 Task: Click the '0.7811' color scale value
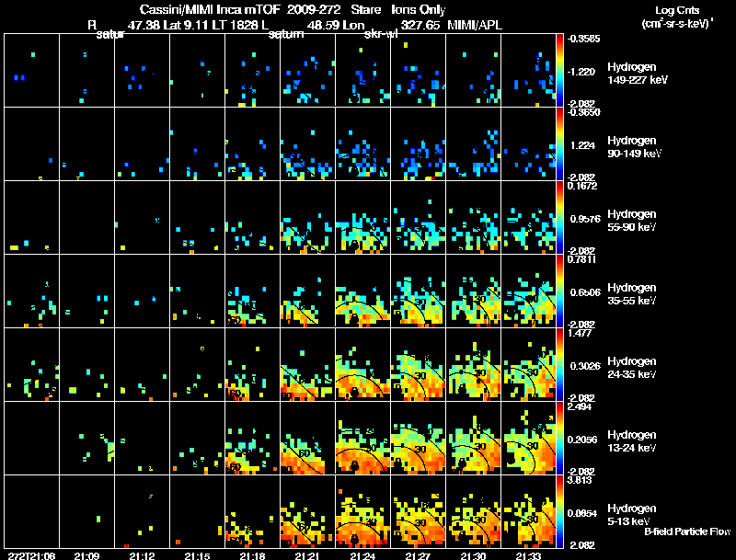click(x=581, y=259)
